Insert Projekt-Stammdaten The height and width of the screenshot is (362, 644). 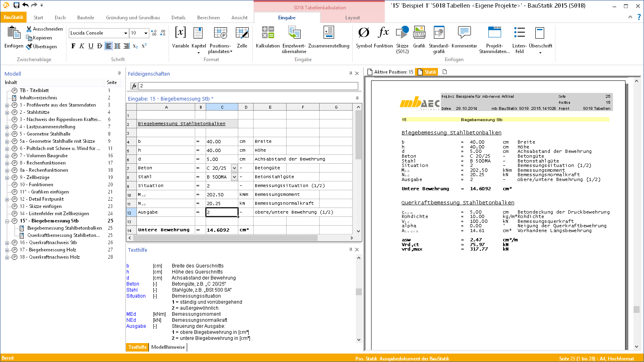pyautogui.click(x=494, y=39)
